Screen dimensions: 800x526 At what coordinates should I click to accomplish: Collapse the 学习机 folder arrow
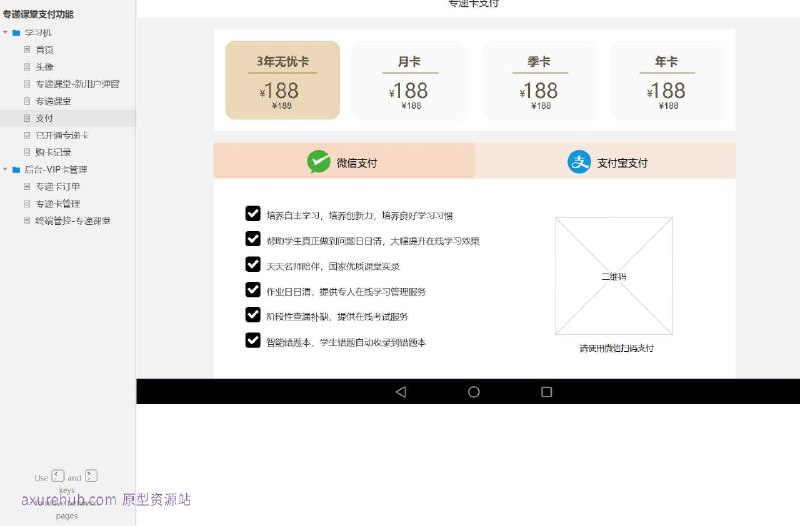[5, 33]
